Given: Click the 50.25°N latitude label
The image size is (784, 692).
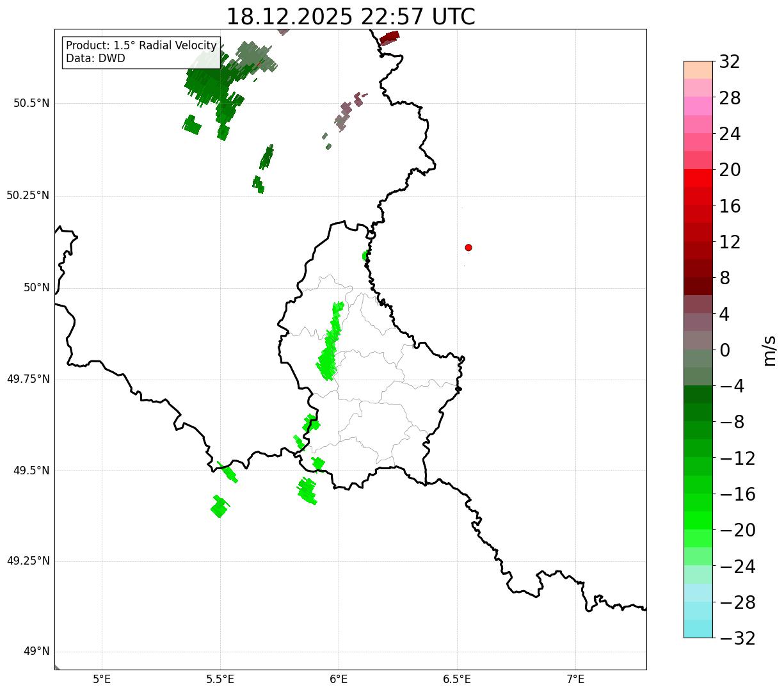Looking at the screenshot, I should pos(28,195).
